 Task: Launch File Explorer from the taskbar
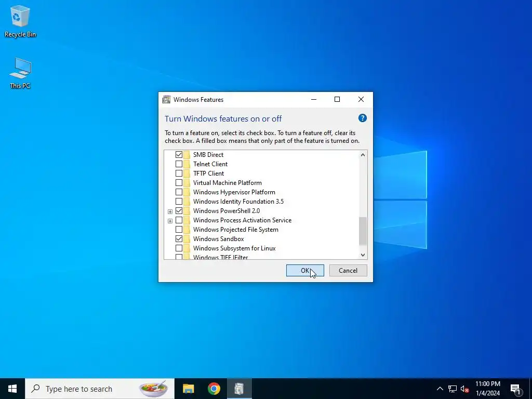pyautogui.click(x=188, y=389)
